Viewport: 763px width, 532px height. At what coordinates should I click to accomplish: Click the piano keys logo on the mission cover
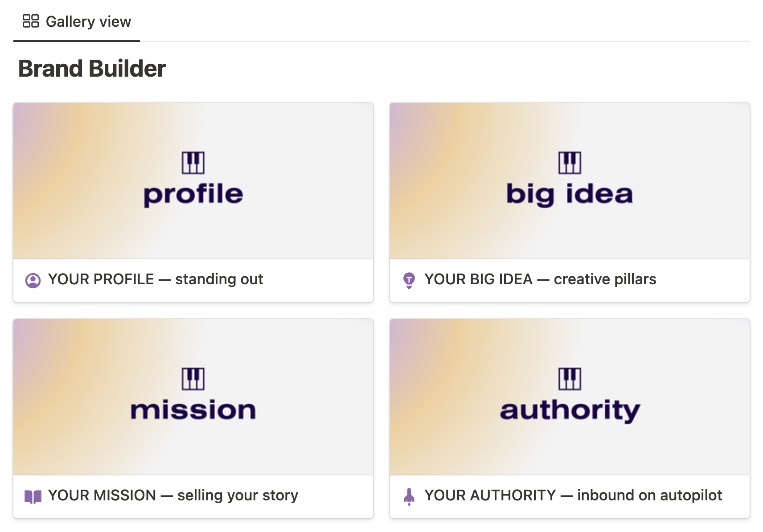pyautogui.click(x=193, y=379)
